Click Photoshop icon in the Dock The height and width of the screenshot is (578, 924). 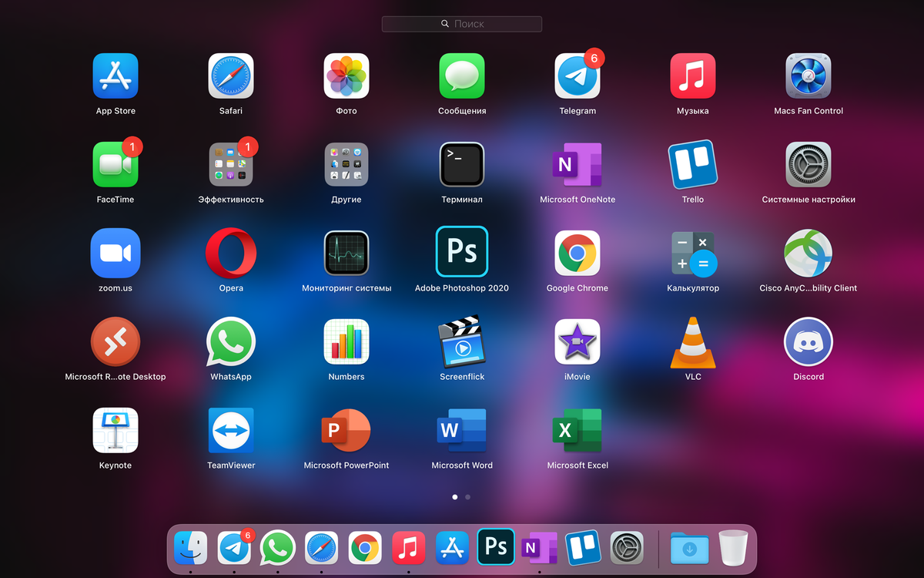(x=496, y=546)
